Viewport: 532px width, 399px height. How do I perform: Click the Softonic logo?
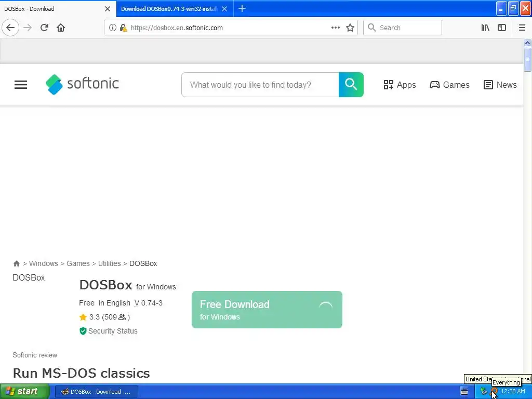click(82, 84)
